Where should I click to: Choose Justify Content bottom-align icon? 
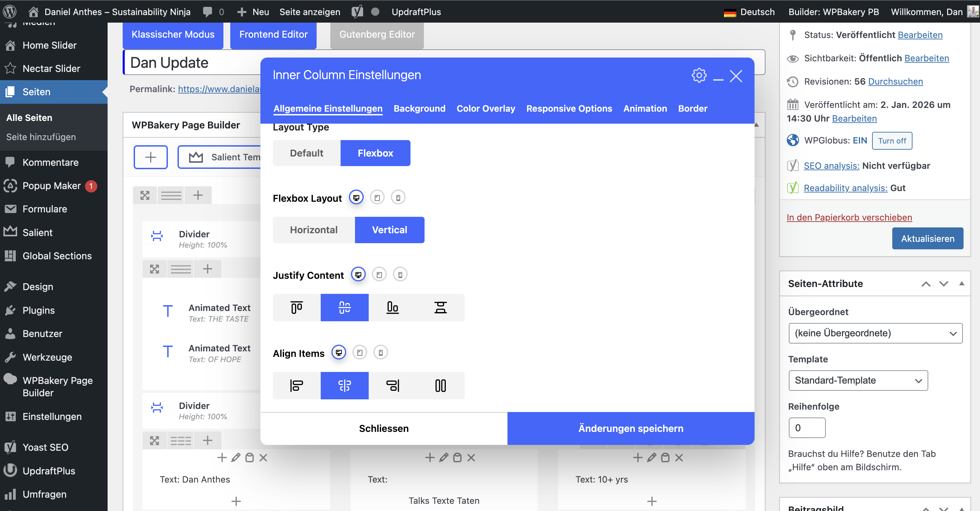[392, 307]
